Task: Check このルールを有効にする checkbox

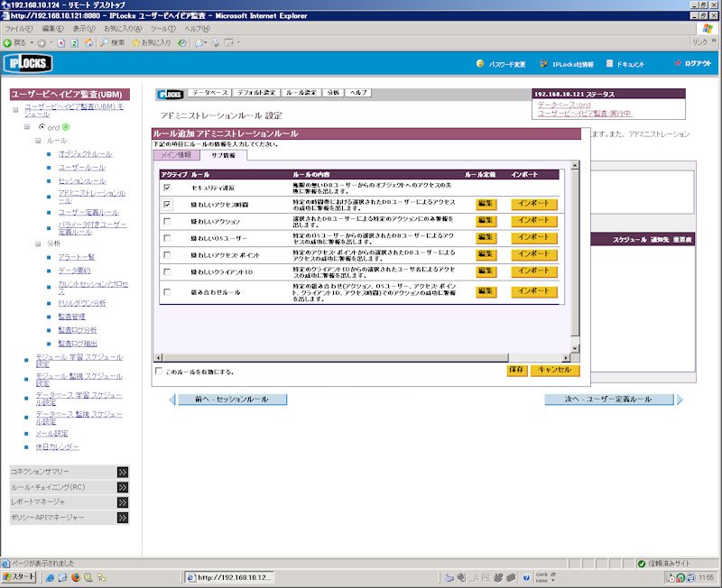Action: pos(159,371)
